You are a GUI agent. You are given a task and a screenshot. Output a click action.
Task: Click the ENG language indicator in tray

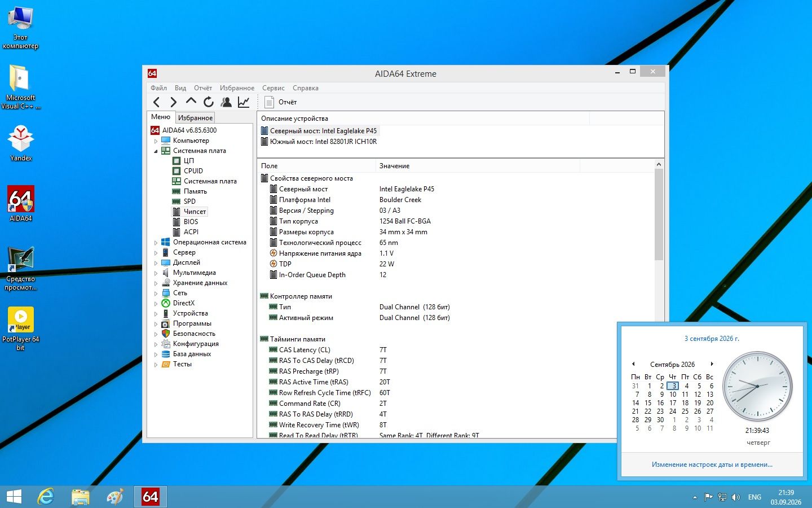[754, 497]
